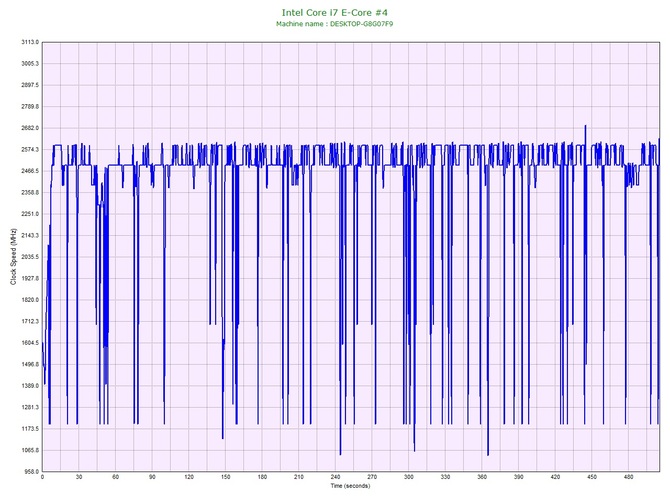
Task: Click the 90 seconds x-axis tick label
Action: coord(152,477)
